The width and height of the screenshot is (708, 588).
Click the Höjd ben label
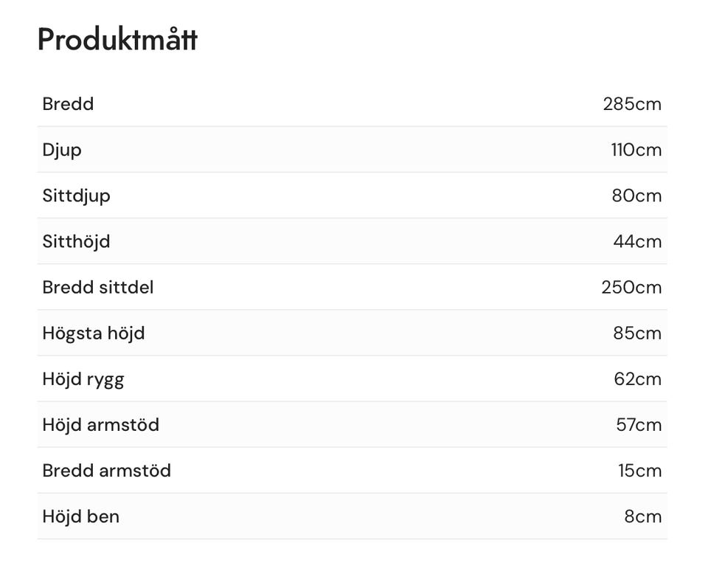pos(81,516)
